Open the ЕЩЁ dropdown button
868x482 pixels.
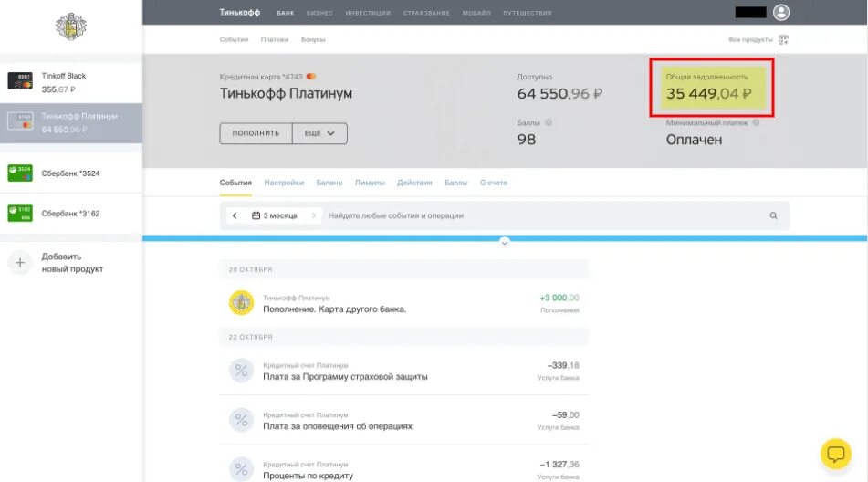(319, 133)
